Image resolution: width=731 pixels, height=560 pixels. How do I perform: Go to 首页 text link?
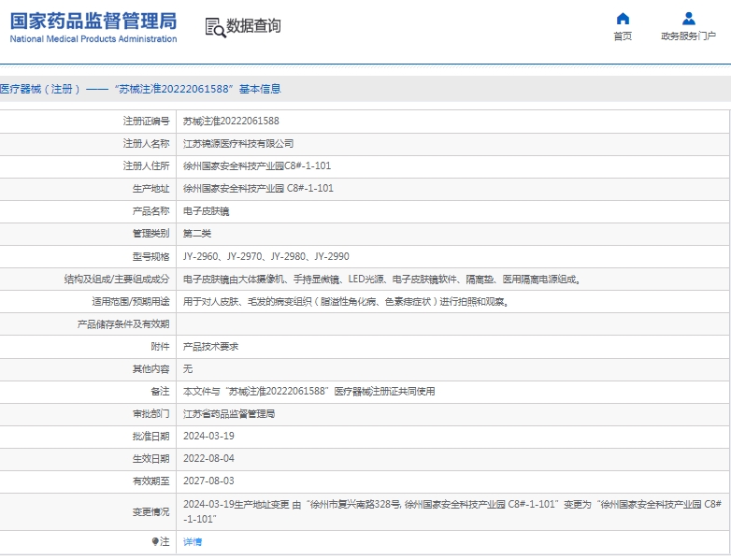coord(623,36)
